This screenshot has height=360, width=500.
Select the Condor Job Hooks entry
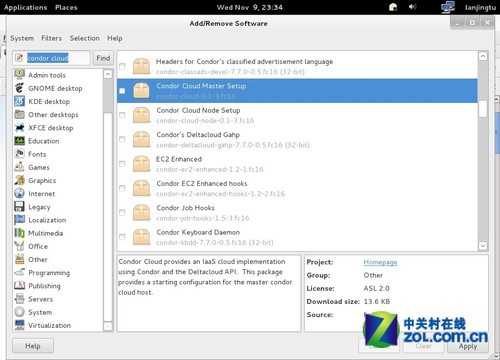pos(297,212)
